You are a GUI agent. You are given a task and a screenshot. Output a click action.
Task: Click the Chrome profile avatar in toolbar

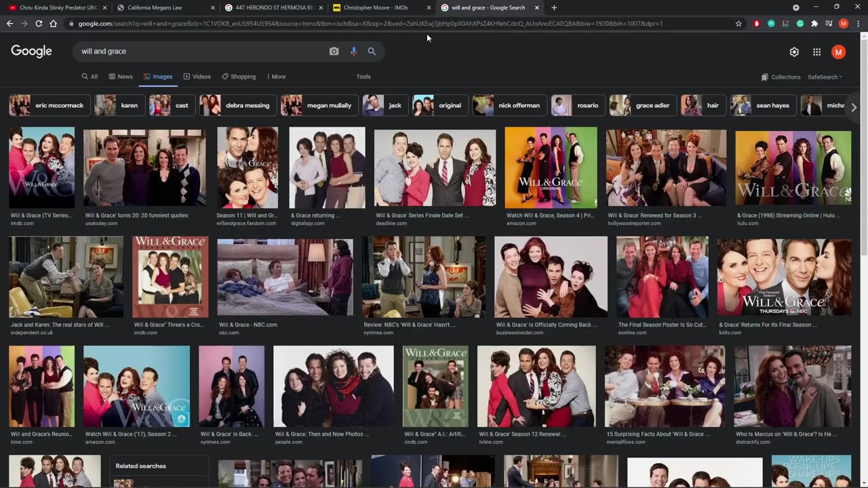844,24
